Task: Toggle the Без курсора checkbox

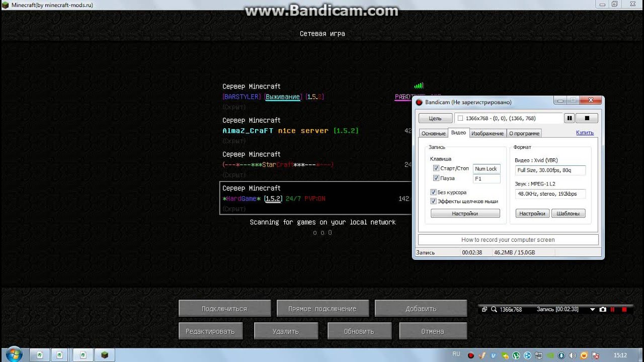Action: pyautogui.click(x=433, y=192)
